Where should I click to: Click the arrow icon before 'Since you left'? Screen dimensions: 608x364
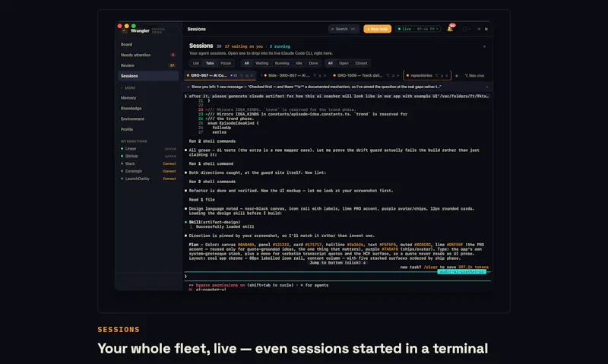click(x=188, y=87)
